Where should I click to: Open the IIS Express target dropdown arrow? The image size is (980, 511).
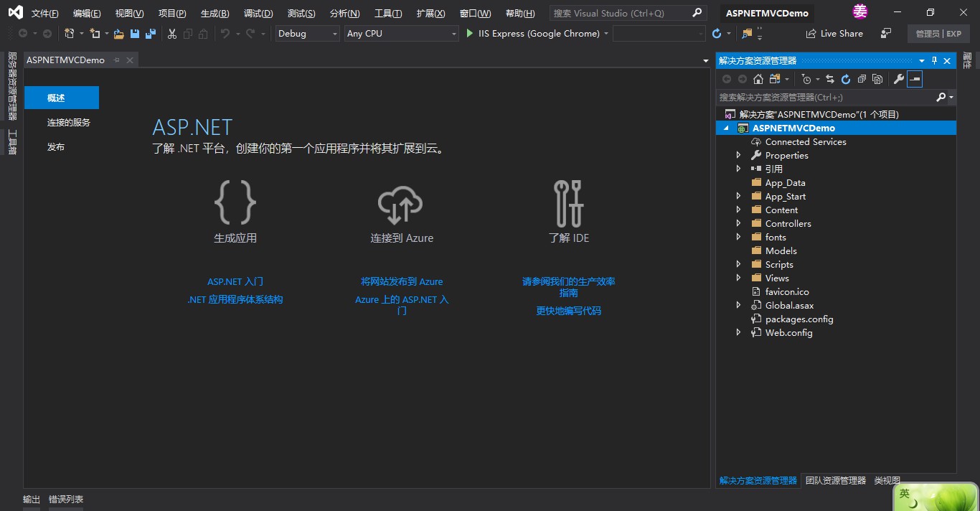pos(606,34)
